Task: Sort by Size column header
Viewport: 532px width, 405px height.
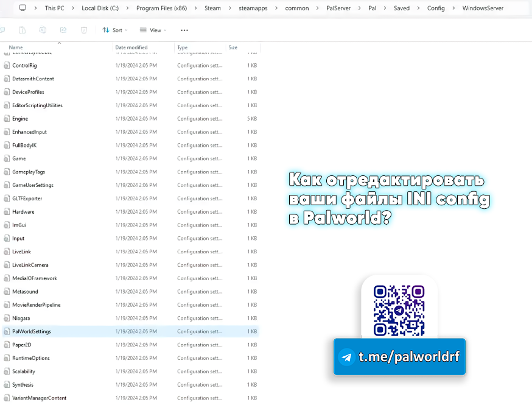Action: (x=233, y=48)
